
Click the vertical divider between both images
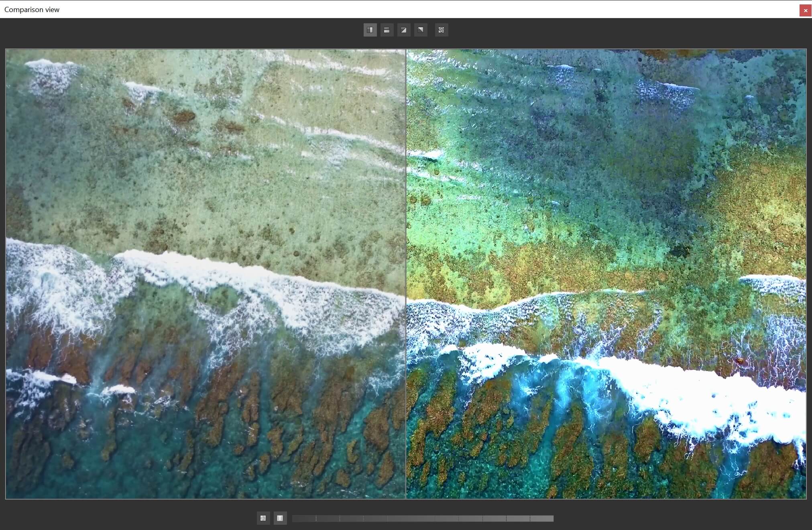click(x=406, y=273)
